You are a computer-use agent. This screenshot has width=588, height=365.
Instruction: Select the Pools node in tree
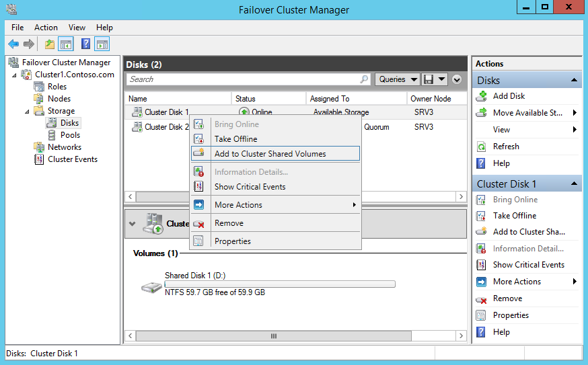click(x=70, y=135)
